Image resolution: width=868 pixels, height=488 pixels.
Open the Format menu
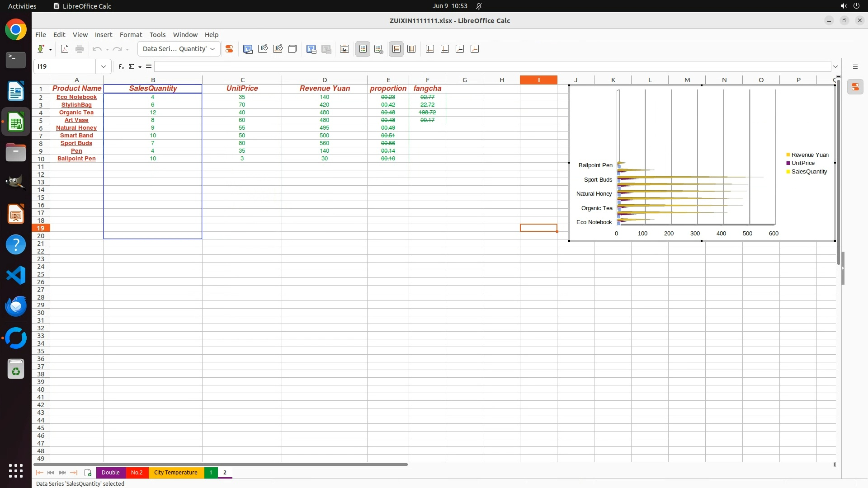click(x=131, y=35)
